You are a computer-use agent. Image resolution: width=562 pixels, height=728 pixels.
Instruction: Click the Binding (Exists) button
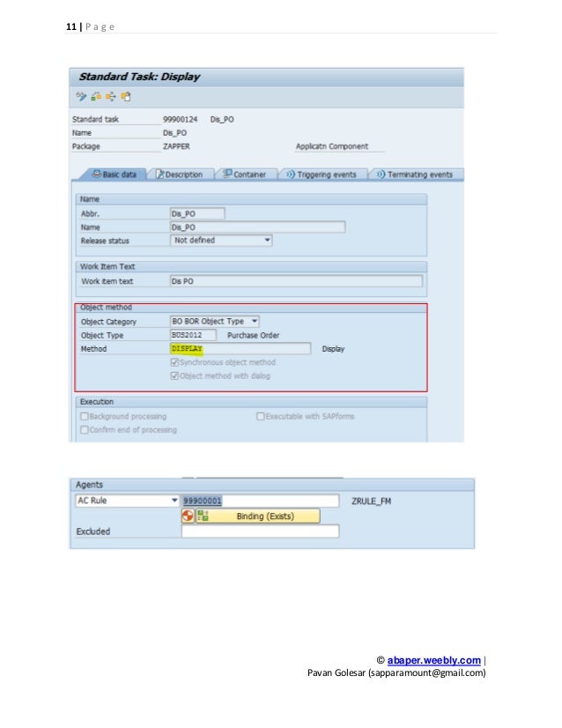(258, 516)
